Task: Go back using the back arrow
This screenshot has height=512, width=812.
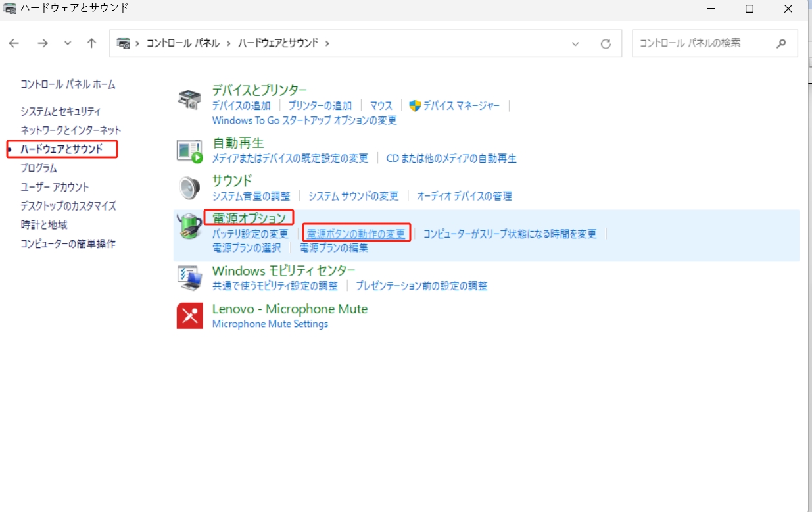Action: pyautogui.click(x=14, y=43)
